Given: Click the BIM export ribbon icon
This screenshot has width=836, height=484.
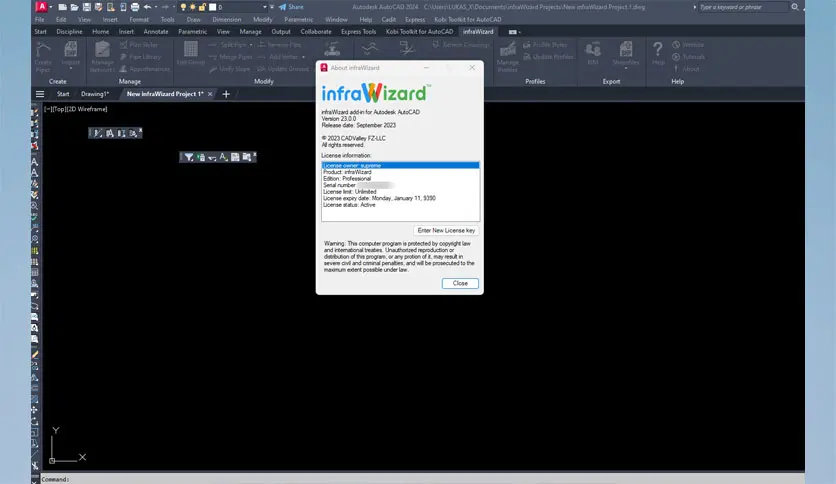Looking at the screenshot, I should pyautogui.click(x=593, y=53).
